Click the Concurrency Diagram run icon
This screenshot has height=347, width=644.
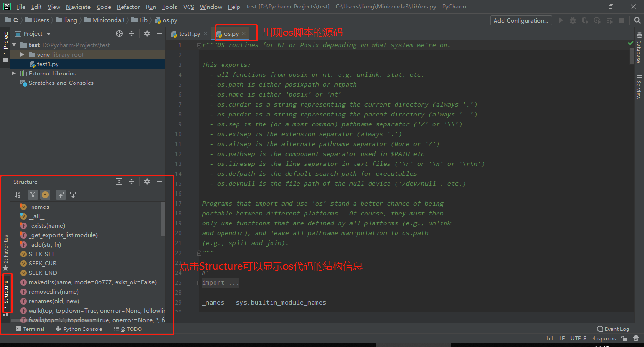(610, 20)
